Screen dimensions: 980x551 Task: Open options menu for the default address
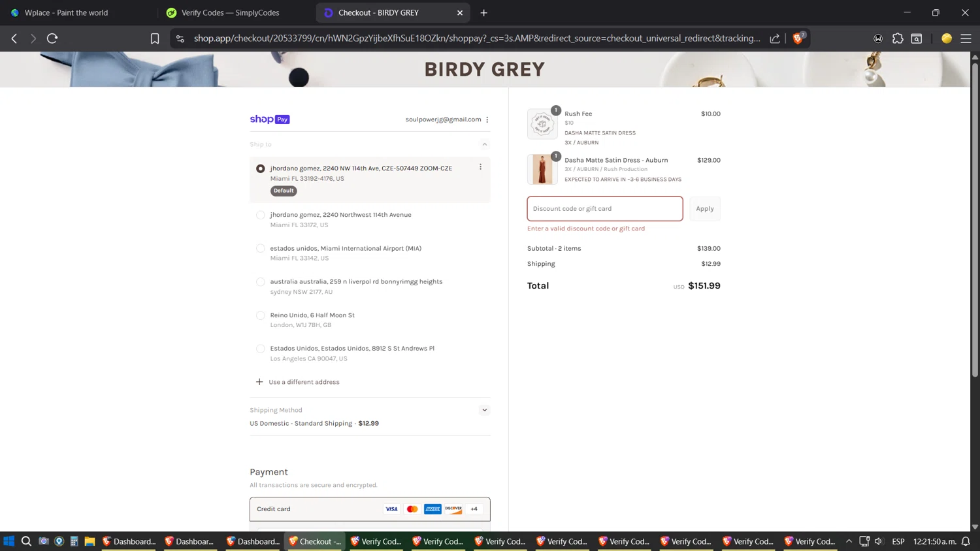pos(480,167)
